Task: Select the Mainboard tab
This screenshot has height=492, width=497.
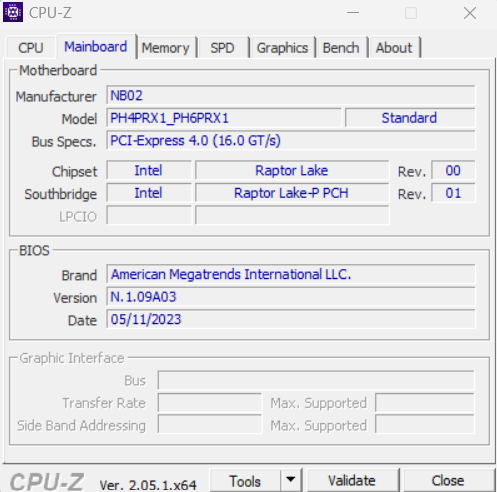Action: (96, 47)
